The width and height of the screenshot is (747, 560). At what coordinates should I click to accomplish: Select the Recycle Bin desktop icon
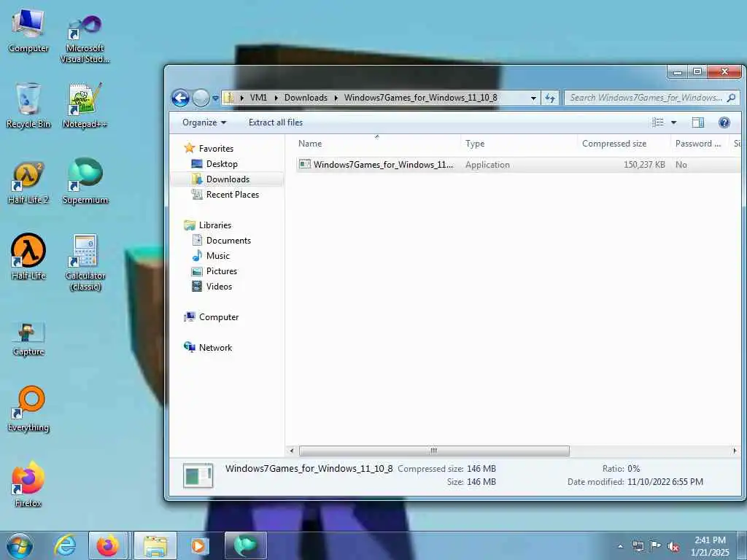(x=28, y=106)
